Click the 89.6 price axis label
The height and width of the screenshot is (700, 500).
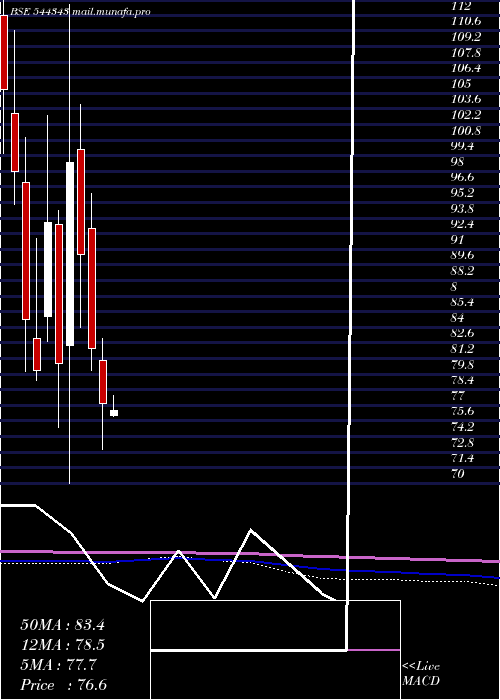(463, 256)
